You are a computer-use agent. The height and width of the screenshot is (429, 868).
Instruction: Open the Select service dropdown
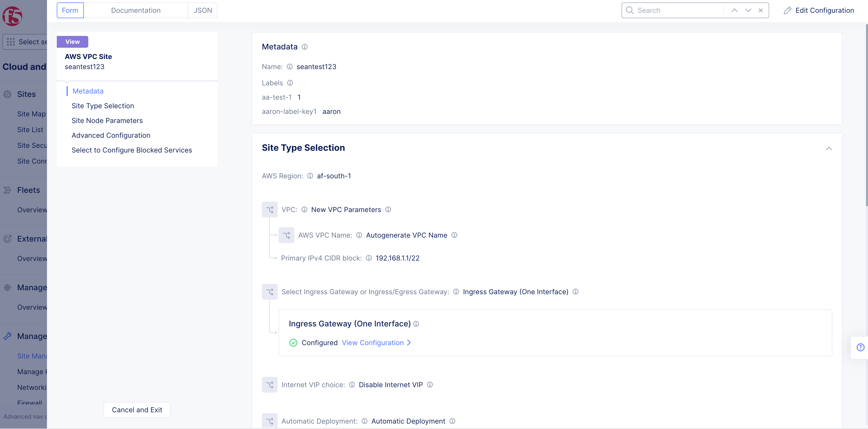click(25, 42)
